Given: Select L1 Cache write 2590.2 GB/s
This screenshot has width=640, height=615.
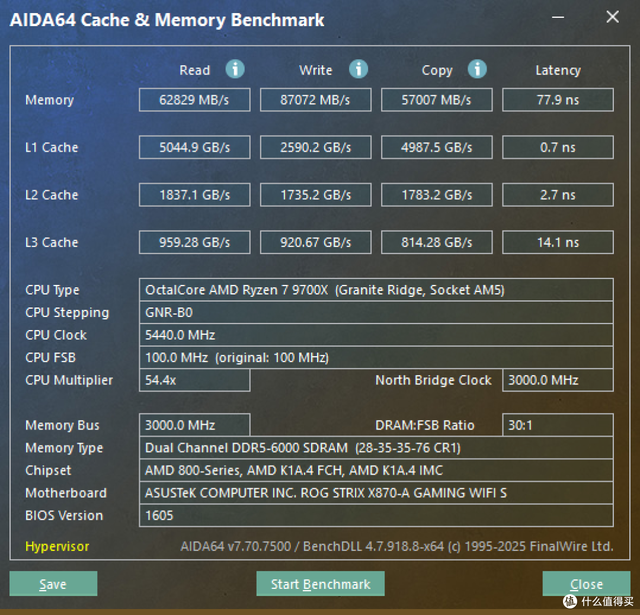Looking at the screenshot, I should coord(316,147).
